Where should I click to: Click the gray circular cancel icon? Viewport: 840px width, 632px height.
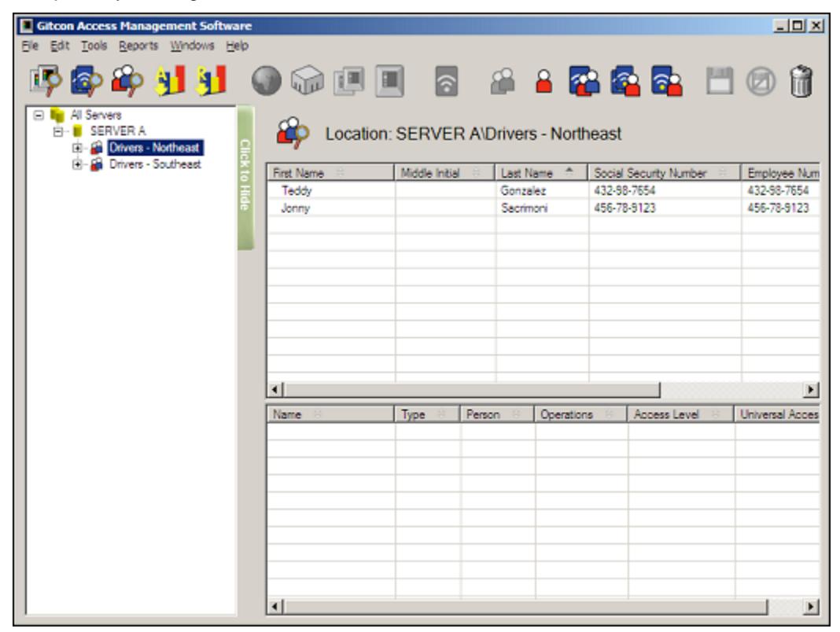[x=761, y=82]
